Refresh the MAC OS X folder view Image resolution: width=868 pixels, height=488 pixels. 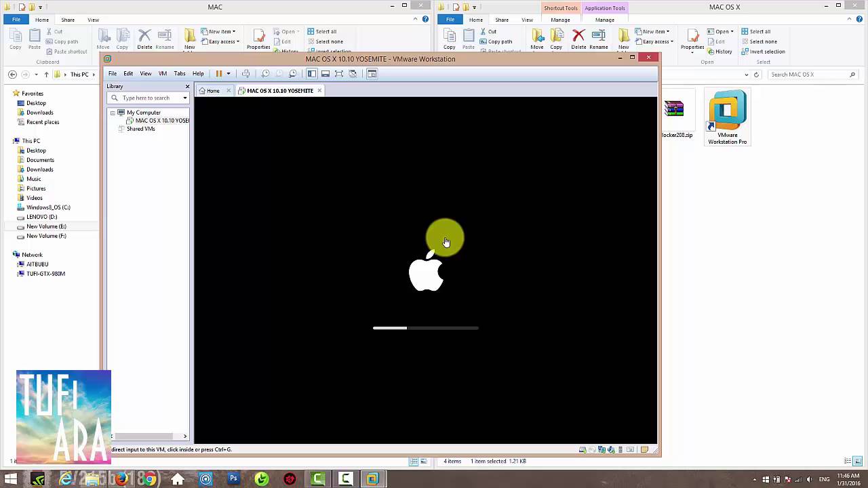point(756,75)
